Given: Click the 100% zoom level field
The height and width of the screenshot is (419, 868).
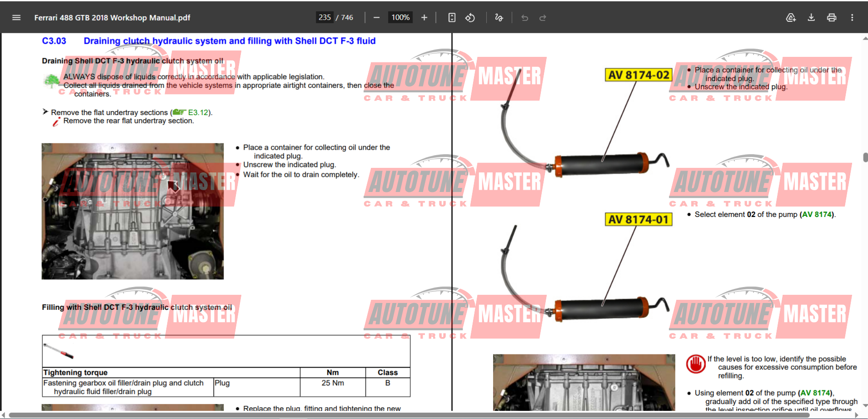Looking at the screenshot, I should (x=400, y=17).
